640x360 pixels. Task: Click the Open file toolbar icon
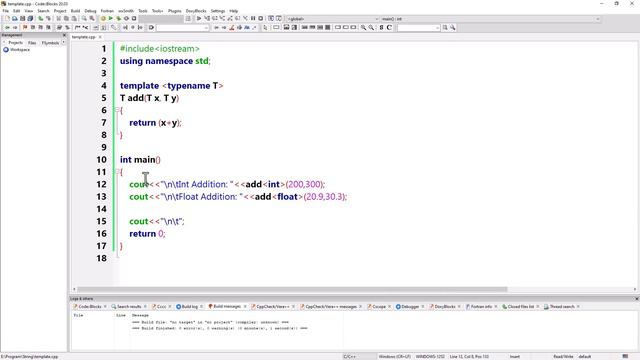pos(15,19)
